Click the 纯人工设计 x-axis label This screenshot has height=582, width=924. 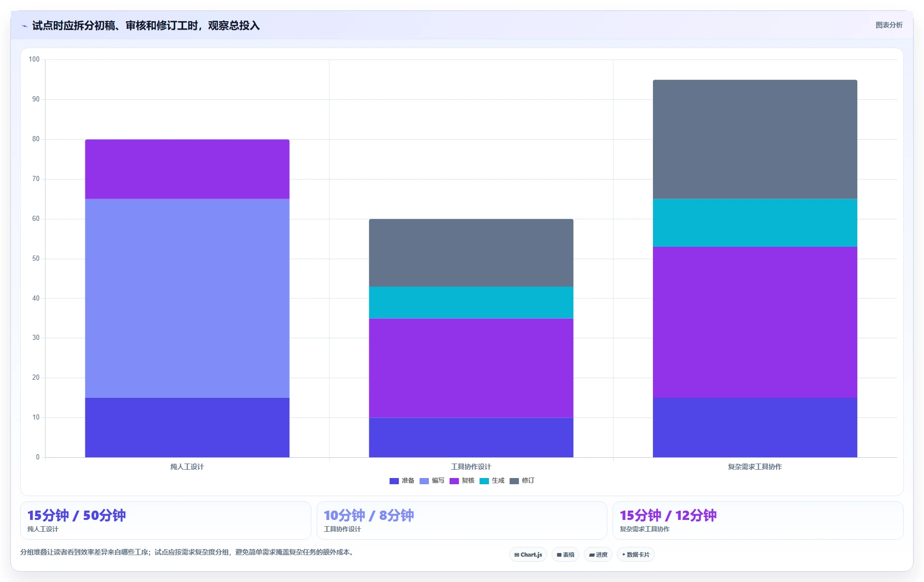pyautogui.click(x=187, y=467)
